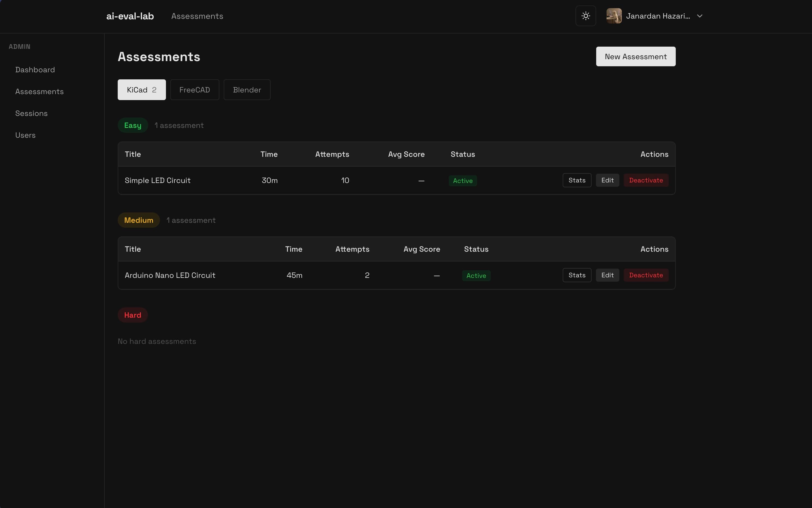
Task: Click the Attempts header in the Easy table
Action: tap(332, 154)
